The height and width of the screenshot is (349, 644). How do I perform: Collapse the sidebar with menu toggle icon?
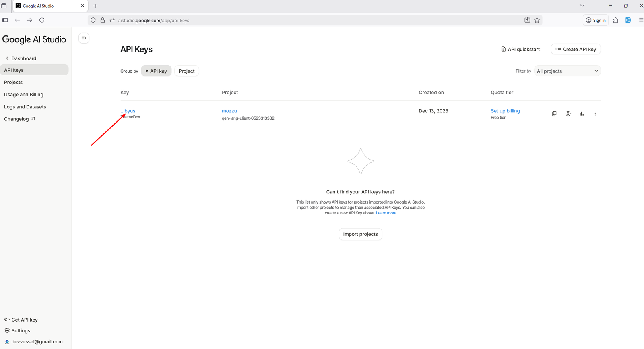coord(84,38)
